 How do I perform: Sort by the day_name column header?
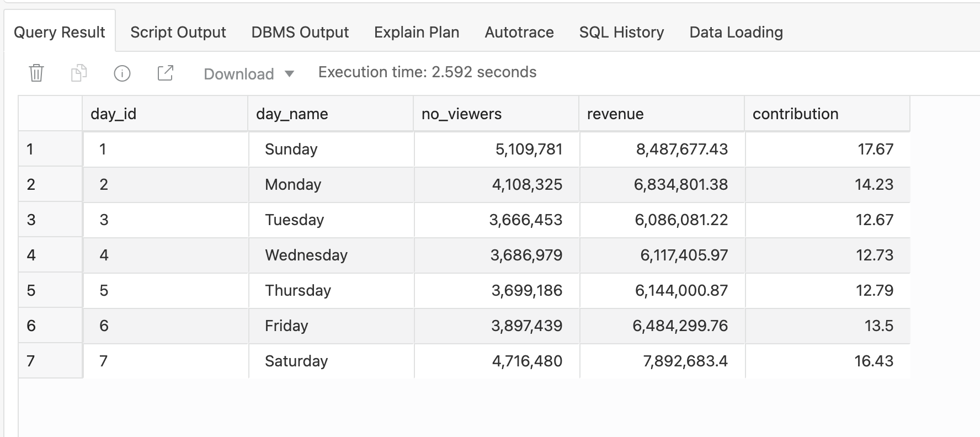[331, 114]
